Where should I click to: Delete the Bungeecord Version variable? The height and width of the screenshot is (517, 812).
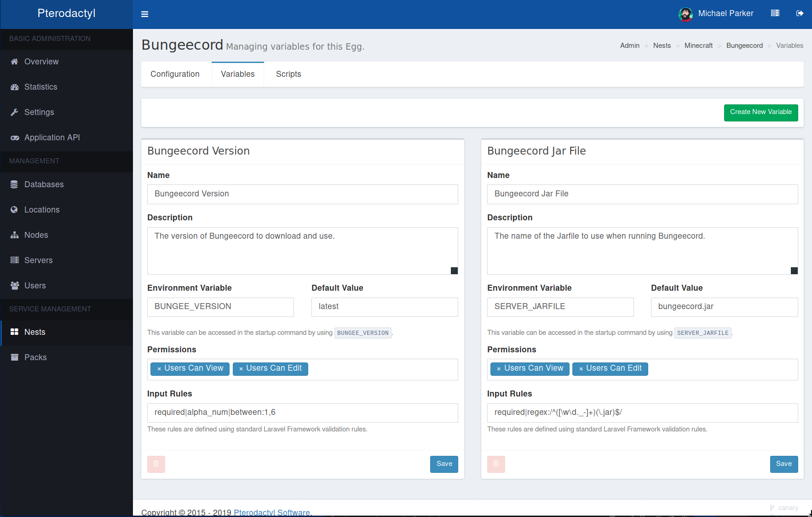(x=156, y=464)
